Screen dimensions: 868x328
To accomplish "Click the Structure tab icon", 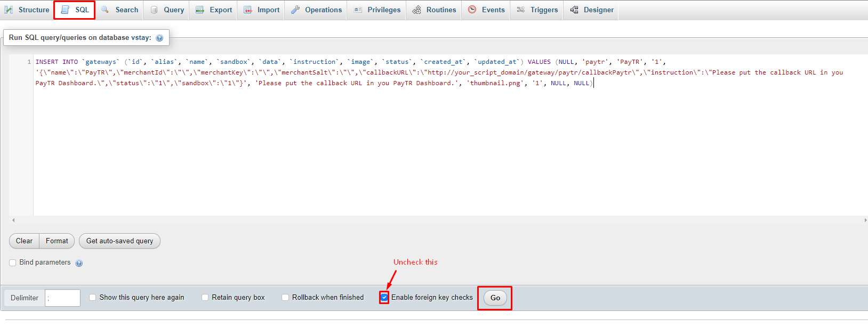I will pos(9,10).
